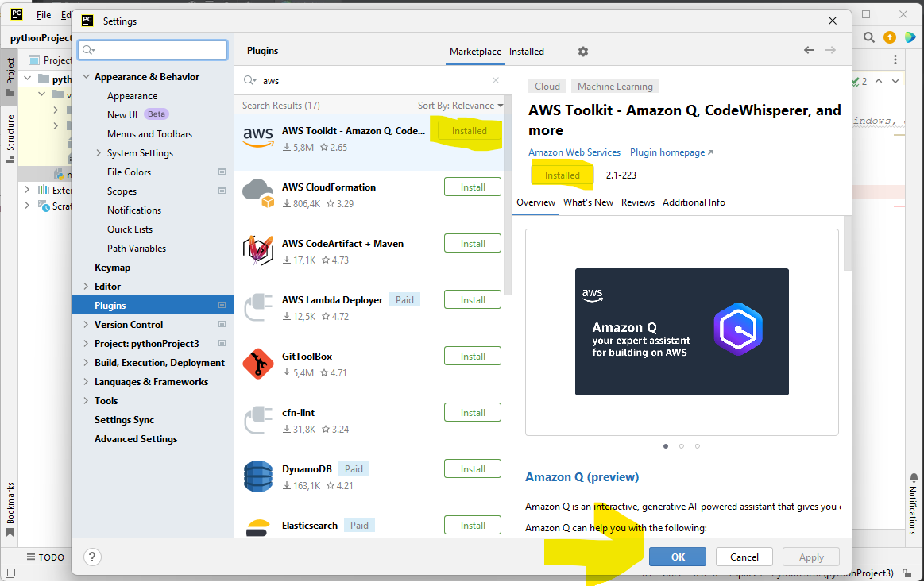Select the GitToolBox plugin icon
The width and height of the screenshot is (924, 586).
pyautogui.click(x=258, y=364)
